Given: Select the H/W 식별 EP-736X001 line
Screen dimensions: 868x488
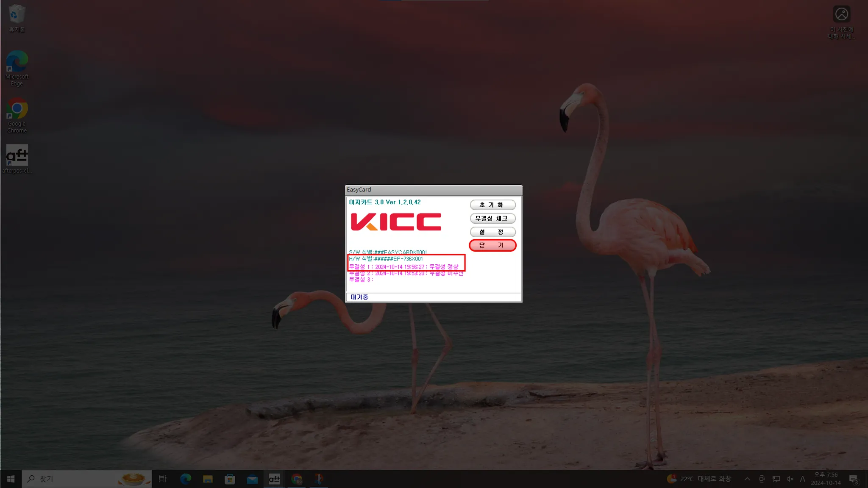Looking at the screenshot, I should click(386, 259).
